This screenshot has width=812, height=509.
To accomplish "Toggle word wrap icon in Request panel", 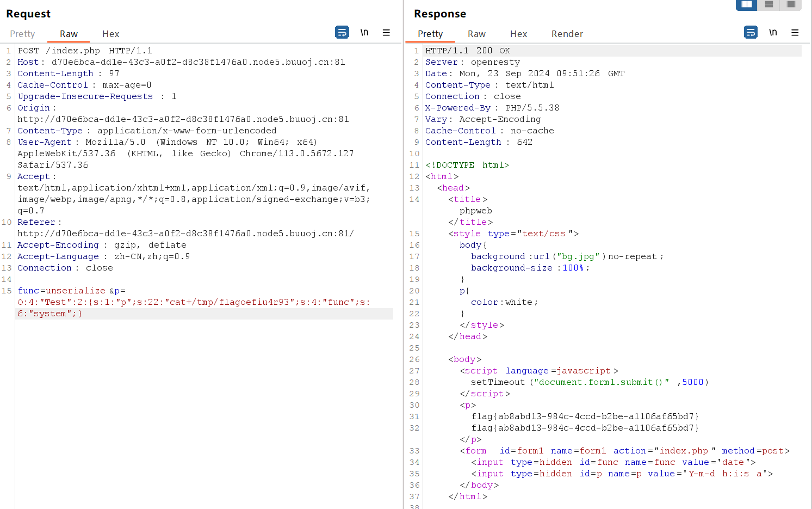I will click(x=342, y=33).
